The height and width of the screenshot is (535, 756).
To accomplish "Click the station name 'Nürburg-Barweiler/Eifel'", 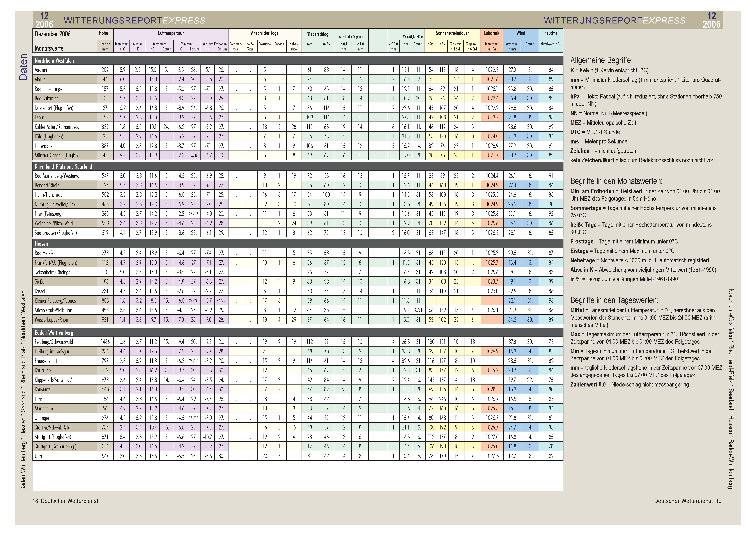I will (x=55, y=204).
